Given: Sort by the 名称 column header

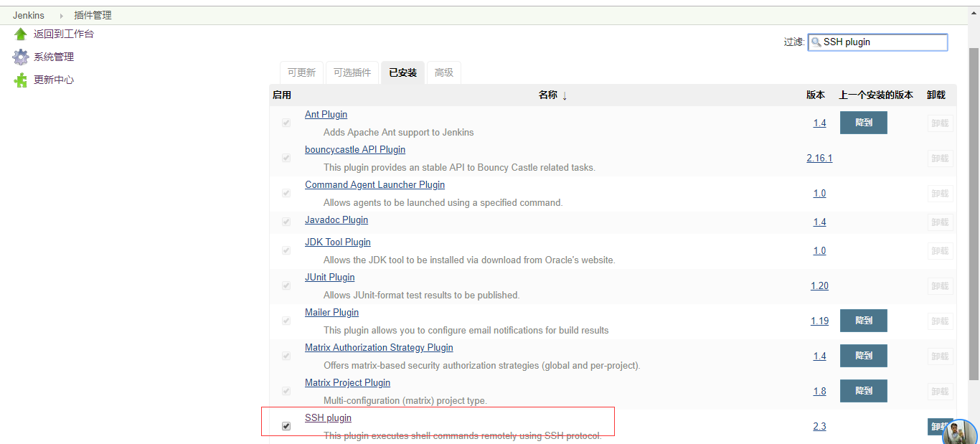Looking at the screenshot, I should coord(548,95).
